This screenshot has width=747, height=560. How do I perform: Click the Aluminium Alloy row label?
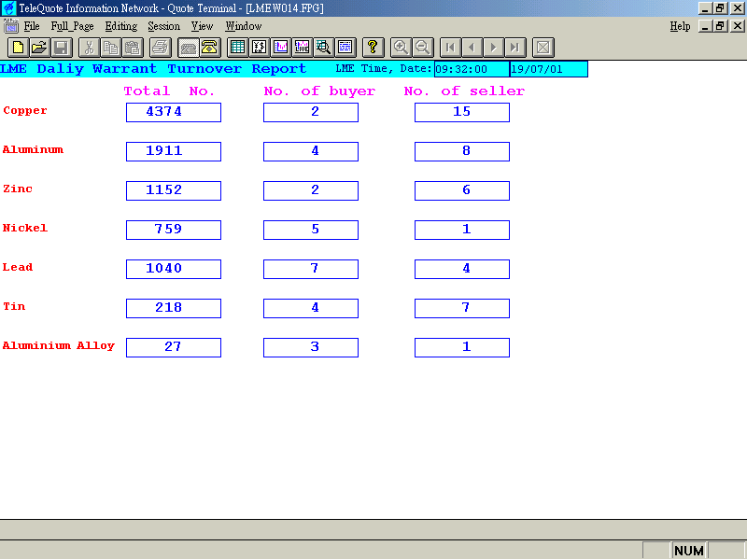click(x=59, y=345)
